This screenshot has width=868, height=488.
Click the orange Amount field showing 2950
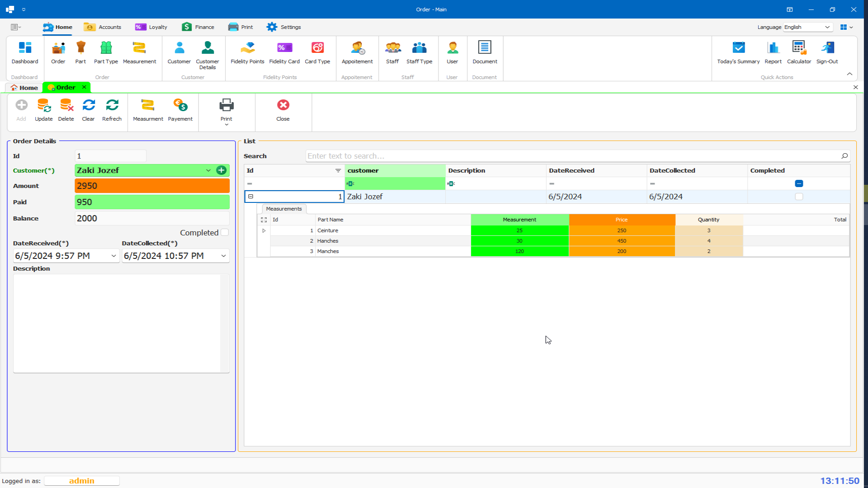click(x=152, y=186)
